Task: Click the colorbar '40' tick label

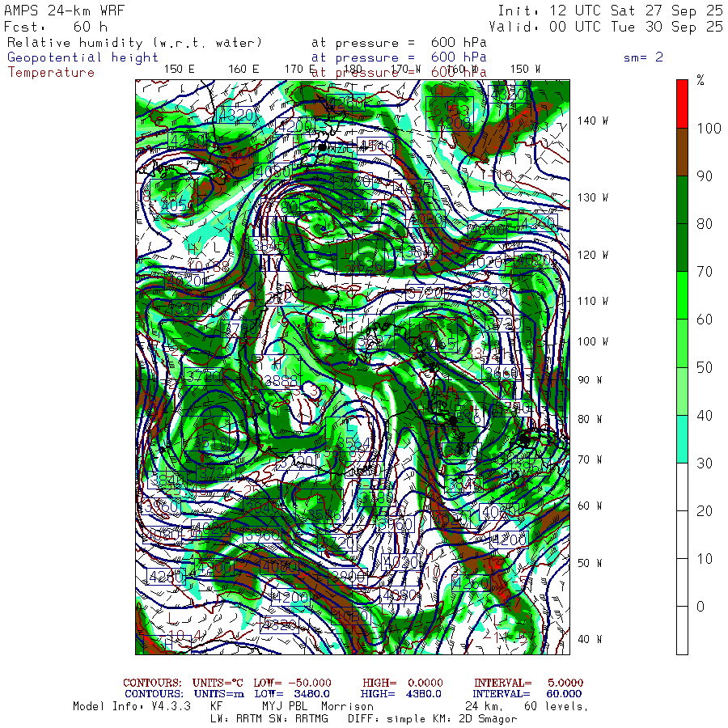Action: coord(705,416)
